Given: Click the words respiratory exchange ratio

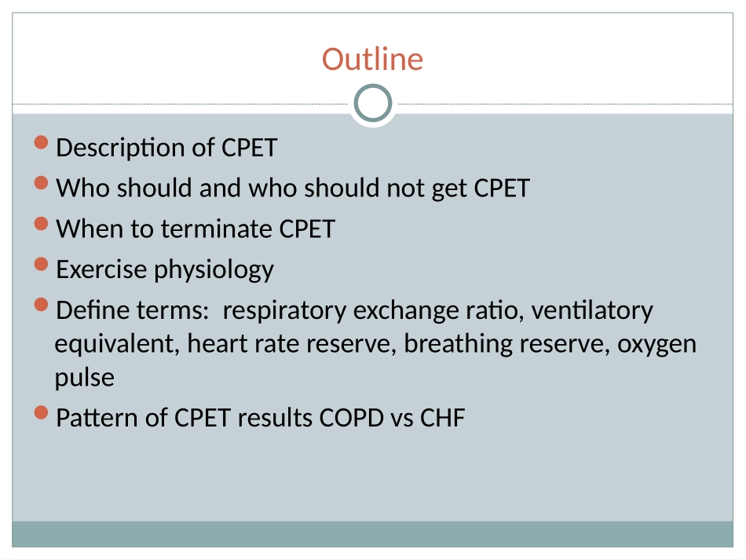Looking at the screenshot, I should pyautogui.click(x=371, y=311).
